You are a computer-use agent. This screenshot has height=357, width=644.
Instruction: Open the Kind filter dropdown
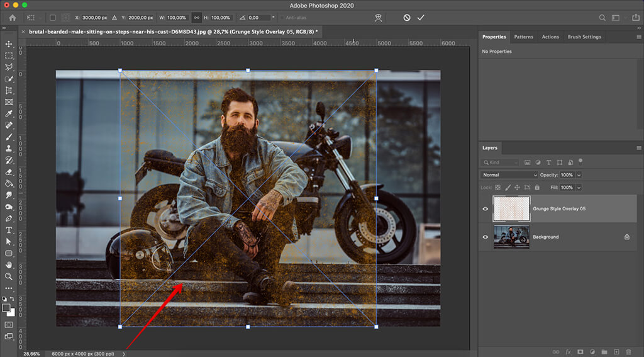pyautogui.click(x=500, y=162)
